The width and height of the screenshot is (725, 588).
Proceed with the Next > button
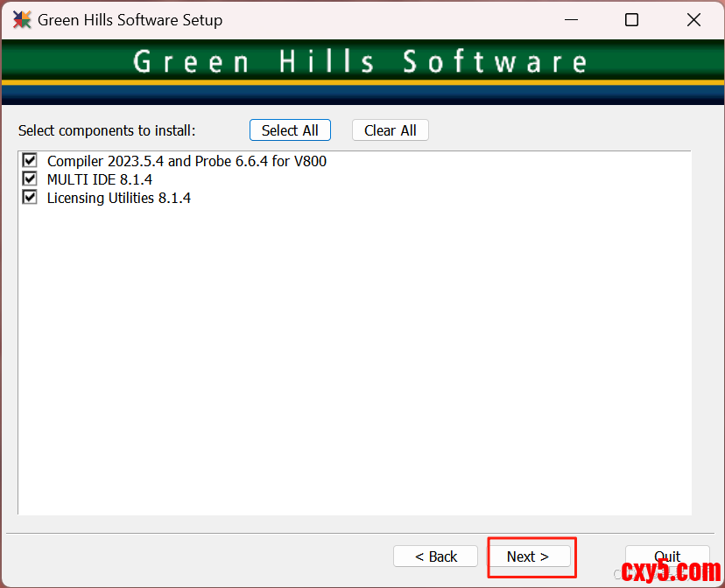pos(528,556)
